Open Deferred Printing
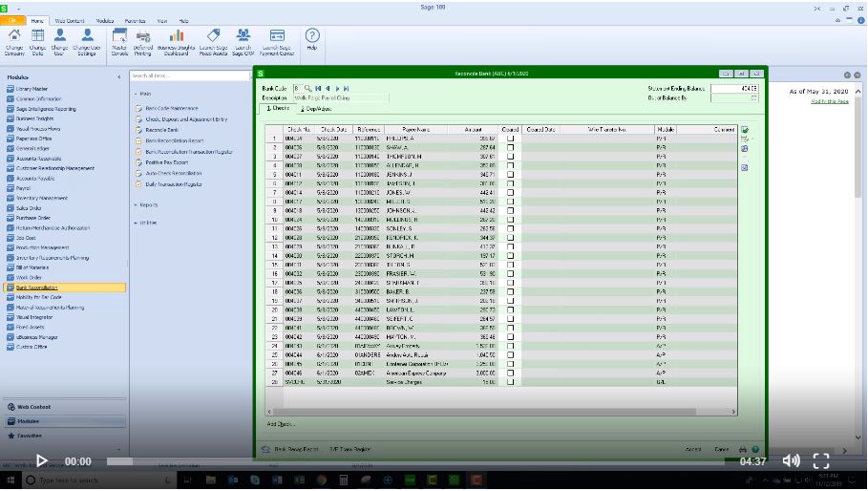The width and height of the screenshot is (868, 491). [143, 42]
